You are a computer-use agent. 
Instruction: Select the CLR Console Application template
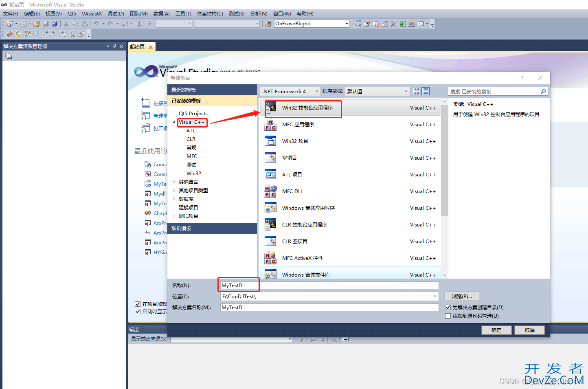[x=351, y=225]
